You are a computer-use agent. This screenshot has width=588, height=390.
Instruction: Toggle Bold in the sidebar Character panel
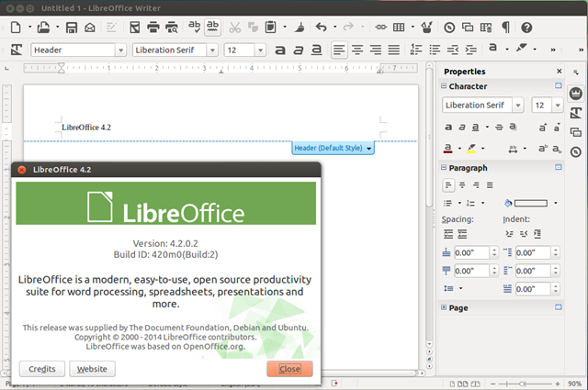[448, 128]
